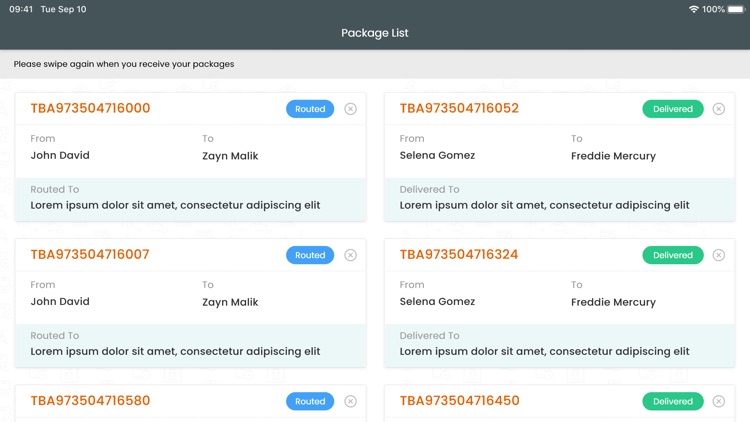Remove package TBA973504716052 using X icon

click(x=719, y=109)
